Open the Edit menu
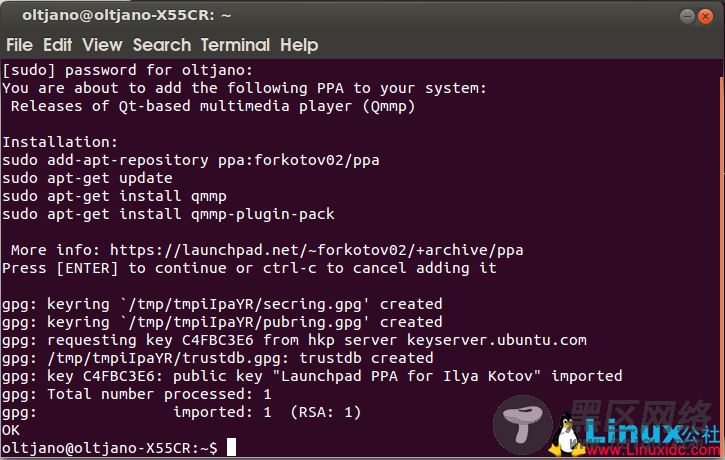 tap(57, 45)
